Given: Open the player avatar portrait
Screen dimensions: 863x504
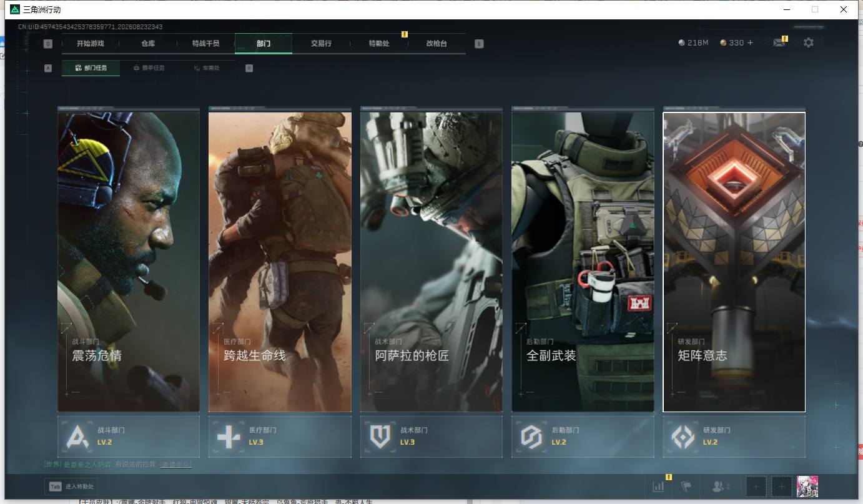Looking at the screenshot, I should [x=807, y=487].
